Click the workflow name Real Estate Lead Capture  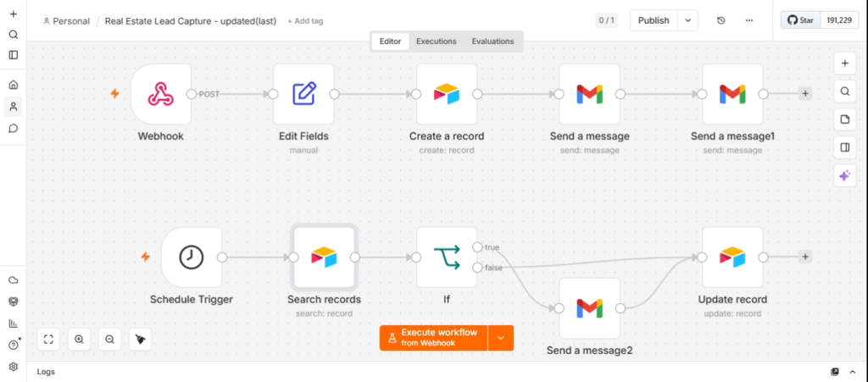coord(191,21)
